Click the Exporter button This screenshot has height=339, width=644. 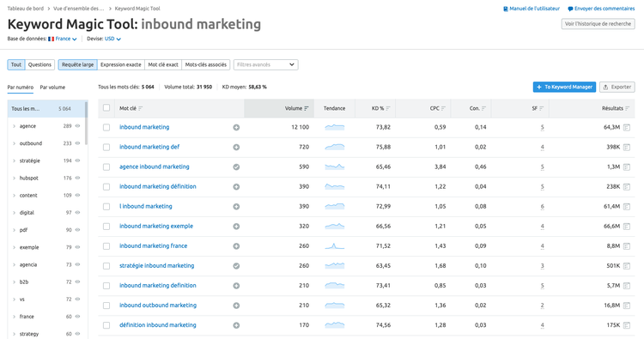pos(617,87)
